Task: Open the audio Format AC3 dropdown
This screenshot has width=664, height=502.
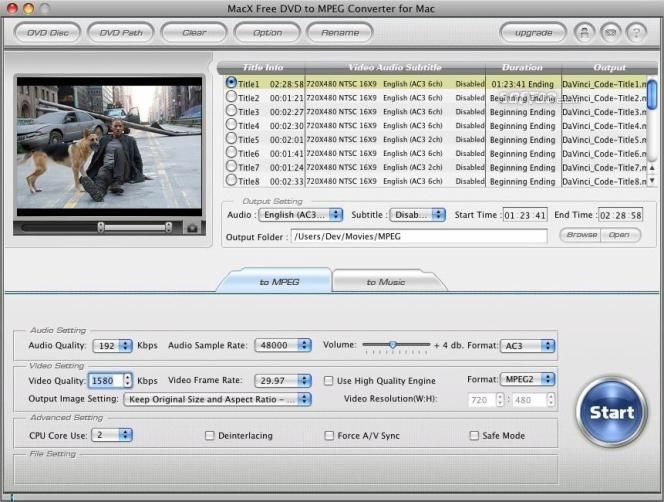Action: click(527, 346)
